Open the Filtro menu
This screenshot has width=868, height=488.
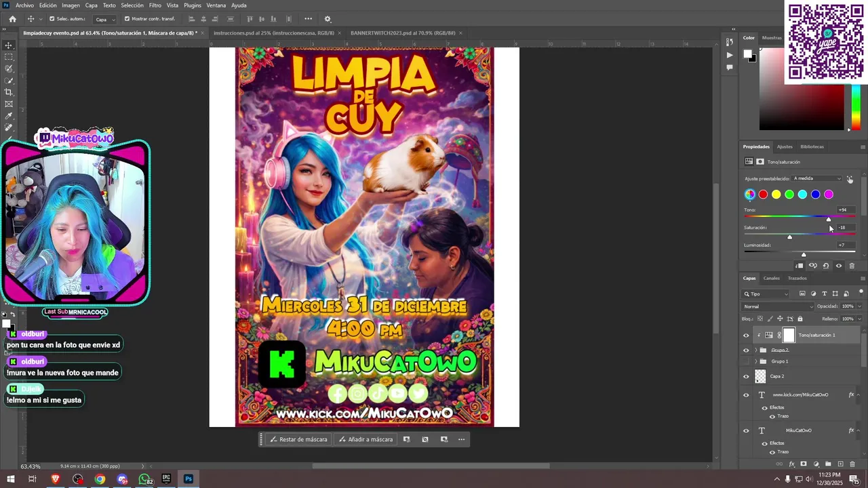coord(155,5)
